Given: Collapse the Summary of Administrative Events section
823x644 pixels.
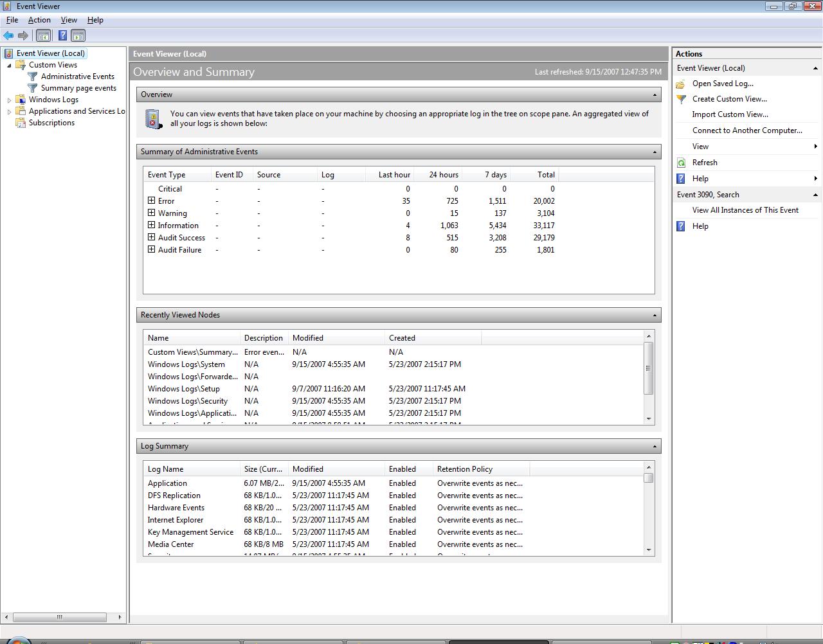Looking at the screenshot, I should [655, 152].
